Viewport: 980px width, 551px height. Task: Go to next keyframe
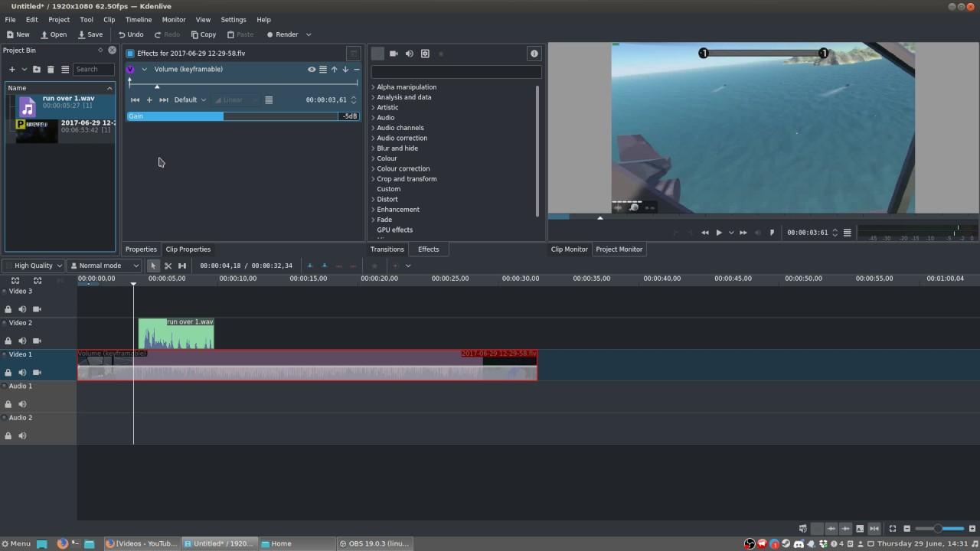[163, 100]
